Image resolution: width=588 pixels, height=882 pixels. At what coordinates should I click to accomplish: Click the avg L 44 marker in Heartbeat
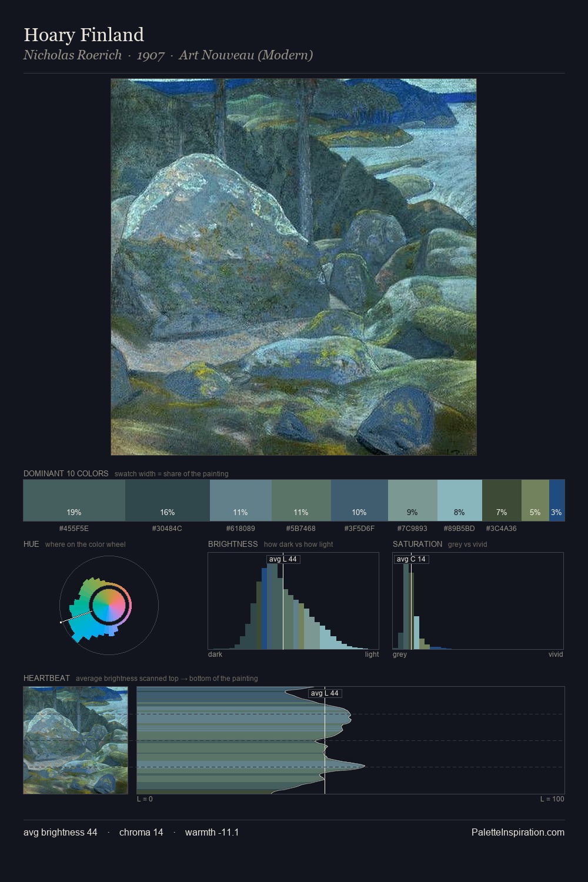325,693
